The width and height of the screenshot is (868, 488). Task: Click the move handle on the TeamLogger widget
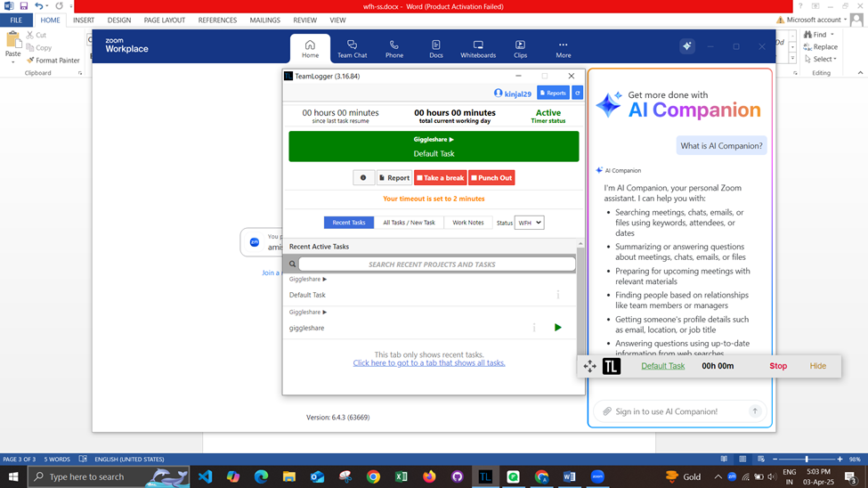click(x=589, y=366)
